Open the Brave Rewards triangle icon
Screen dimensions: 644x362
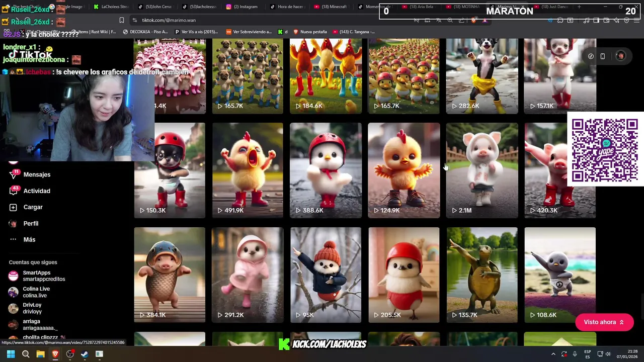[485, 20]
